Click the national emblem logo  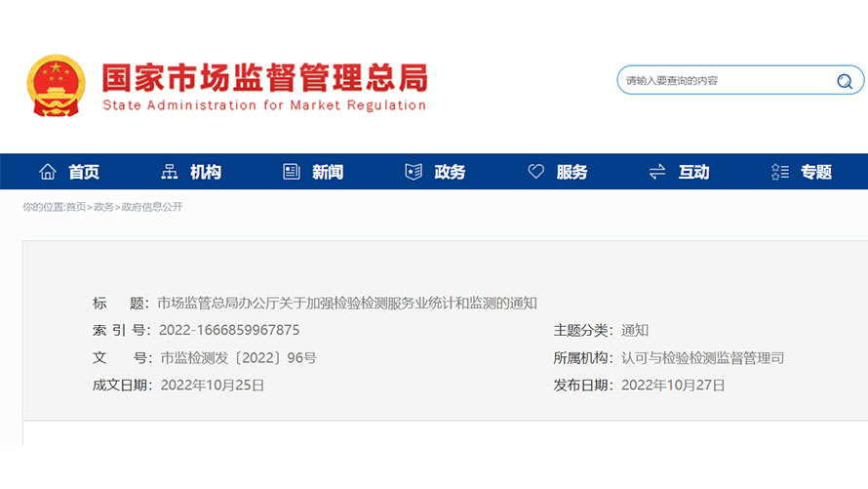(x=56, y=85)
